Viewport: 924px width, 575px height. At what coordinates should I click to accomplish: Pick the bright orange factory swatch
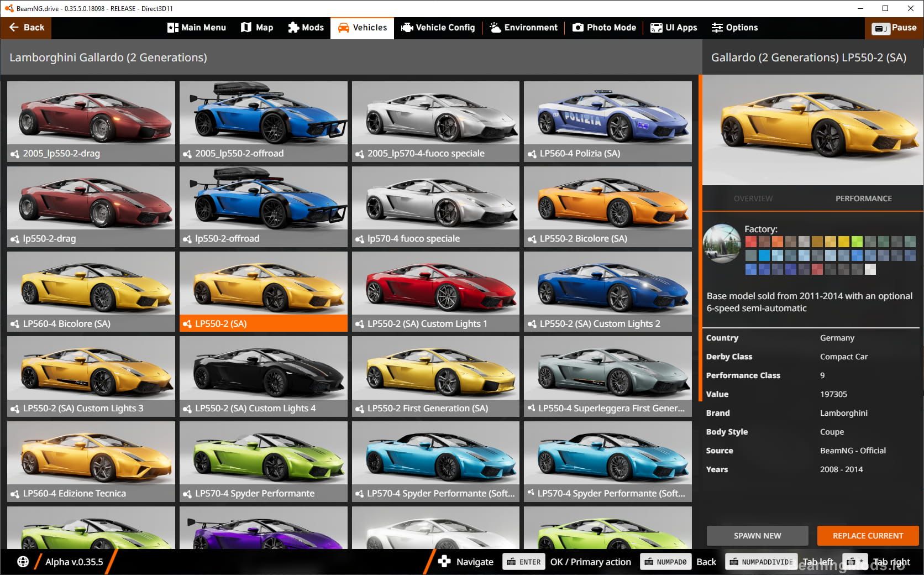(777, 242)
